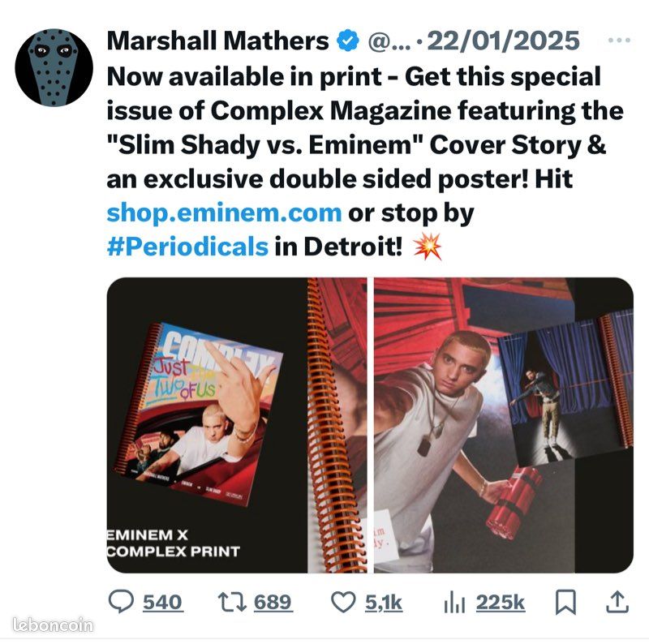
Task: Click the 689 retweets count
Action: pyautogui.click(x=273, y=602)
